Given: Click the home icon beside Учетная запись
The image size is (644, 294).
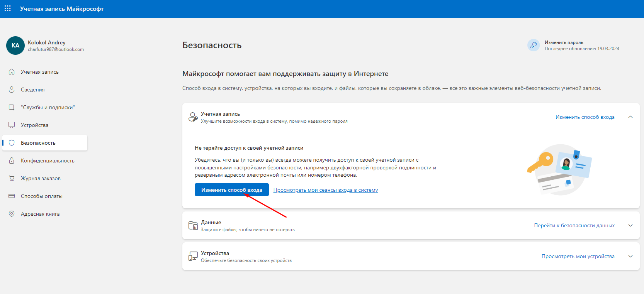Looking at the screenshot, I should point(12,72).
